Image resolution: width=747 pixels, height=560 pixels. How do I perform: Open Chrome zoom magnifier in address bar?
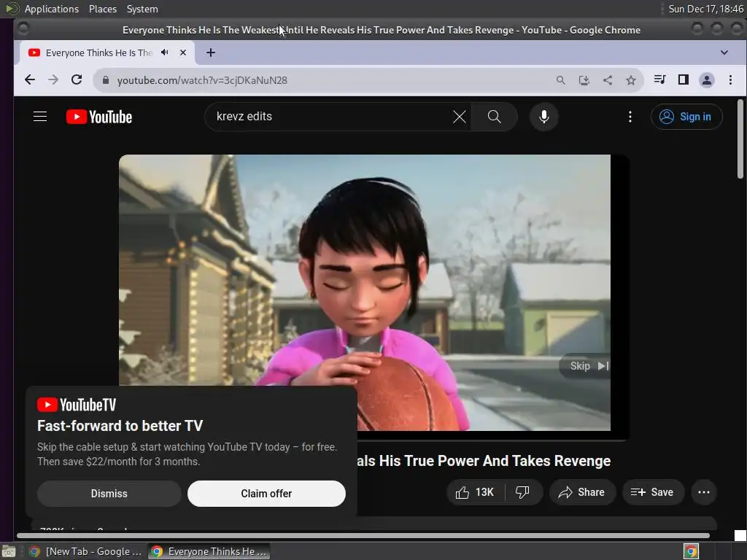pyautogui.click(x=561, y=80)
